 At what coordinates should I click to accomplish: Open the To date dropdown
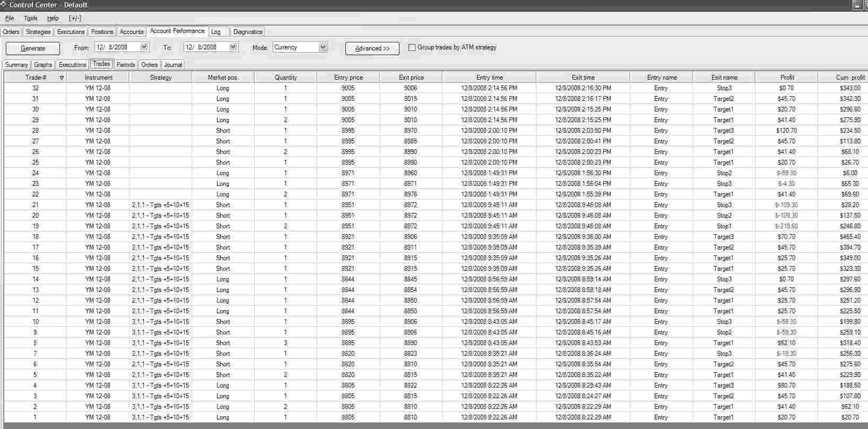[x=233, y=47]
